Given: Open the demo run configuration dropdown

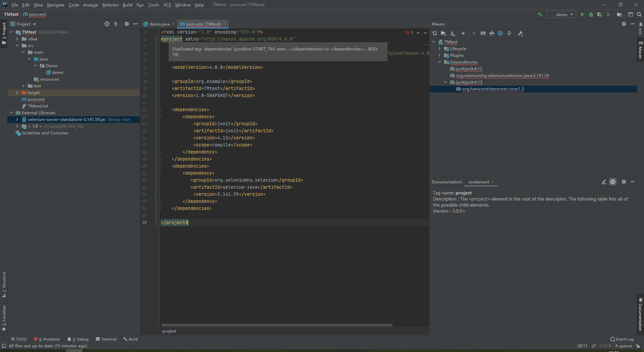Looking at the screenshot, I should click(x=561, y=14).
